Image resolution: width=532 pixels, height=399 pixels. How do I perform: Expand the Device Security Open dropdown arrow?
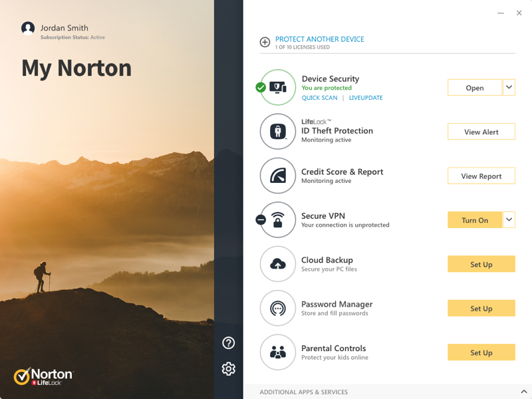coord(509,88)
